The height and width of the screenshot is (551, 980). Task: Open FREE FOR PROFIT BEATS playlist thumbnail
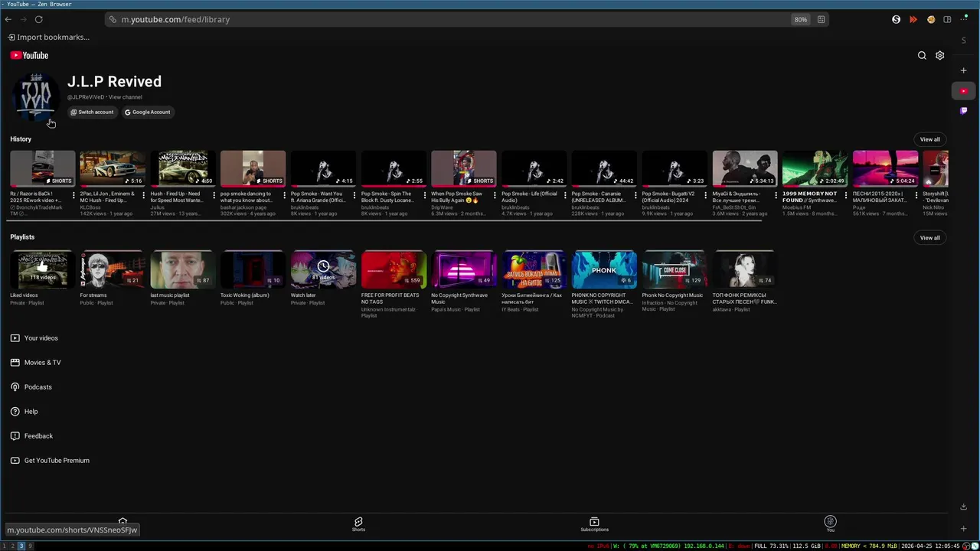pos(394,269)
